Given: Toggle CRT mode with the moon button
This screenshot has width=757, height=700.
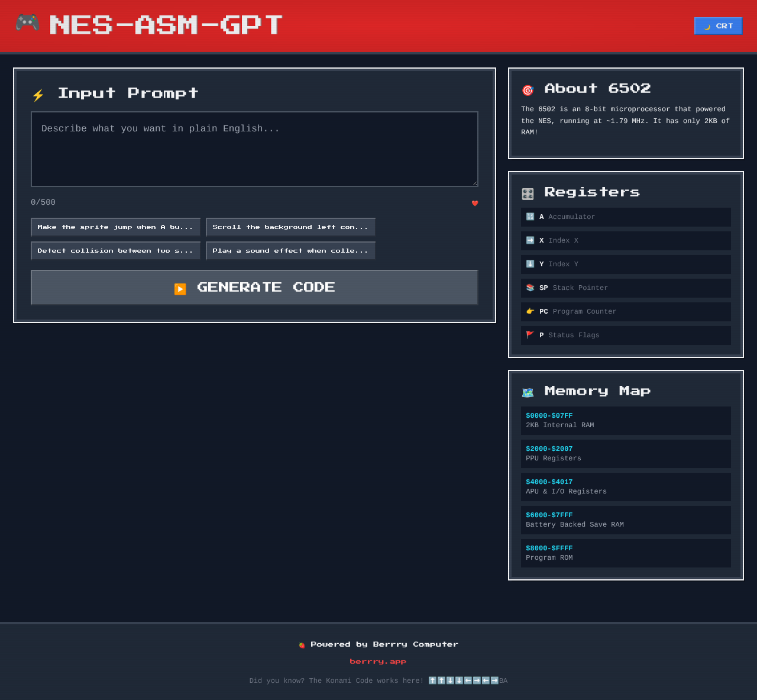Looking at the screenshot, I should tap(717, 25).
